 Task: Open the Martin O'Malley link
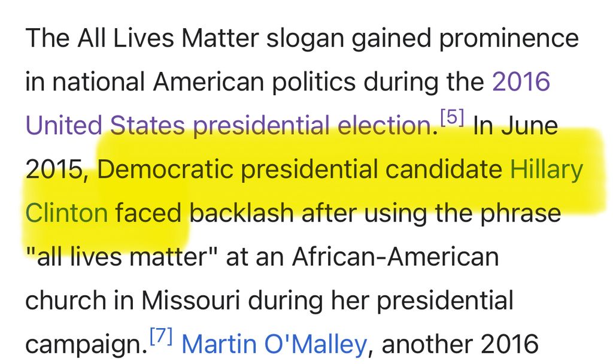(274, 344)
